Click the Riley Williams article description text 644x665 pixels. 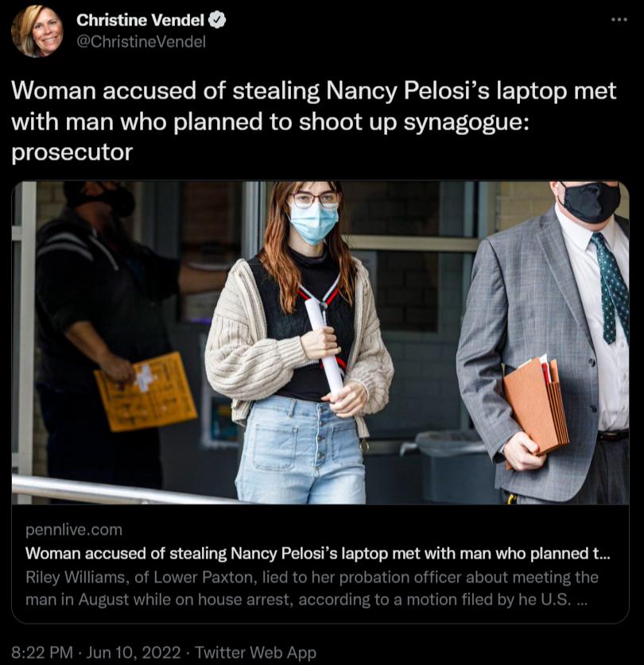[312, 588]
